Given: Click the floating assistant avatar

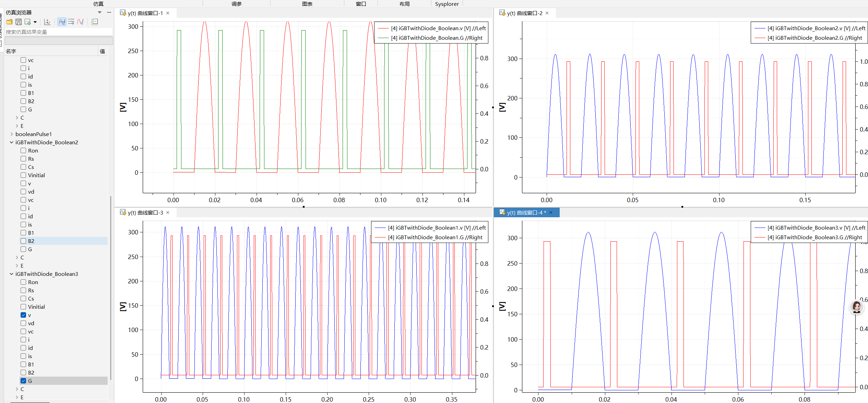Looking at the screenshot, I should tap(856, 307).
